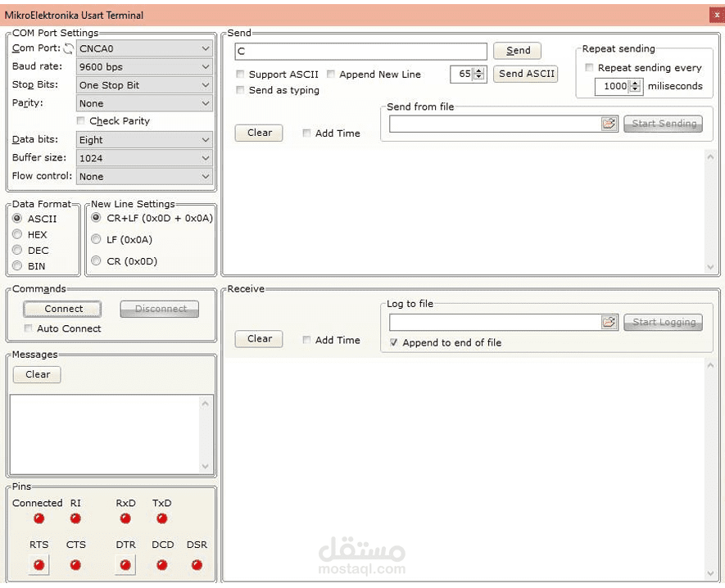Clear the Receive area
725x588 pixels.
(259, 339)
